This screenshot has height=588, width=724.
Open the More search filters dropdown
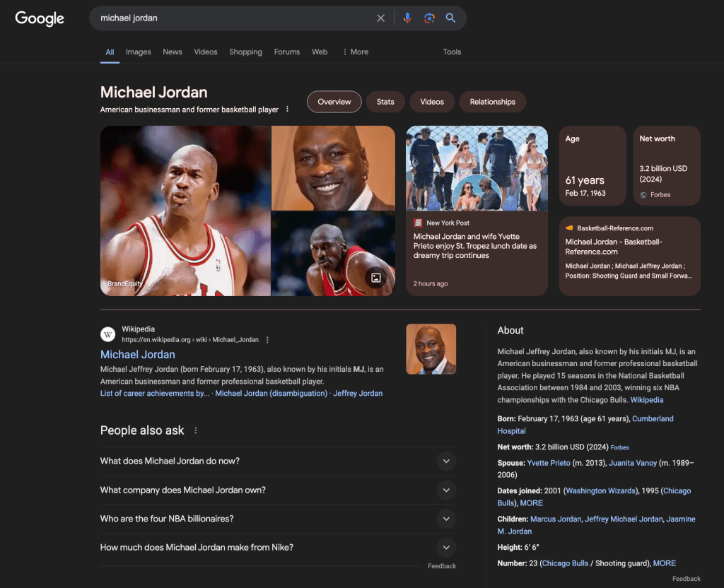click(355, 52)
